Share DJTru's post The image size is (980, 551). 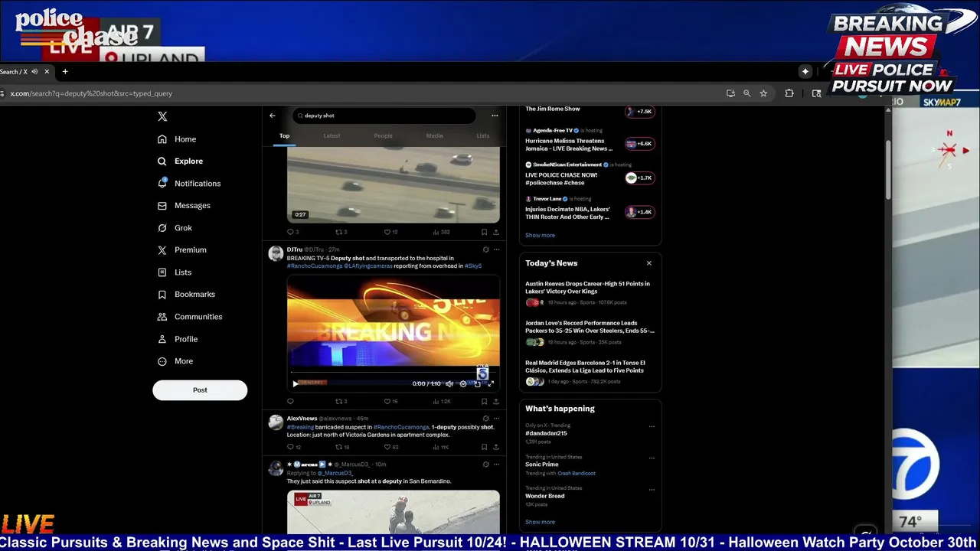pyautogui.click(x=495, y=401)
